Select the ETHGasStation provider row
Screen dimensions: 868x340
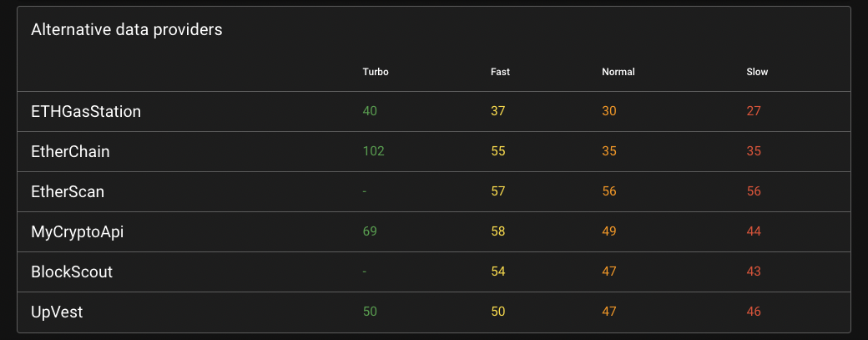tap(86, 111)
